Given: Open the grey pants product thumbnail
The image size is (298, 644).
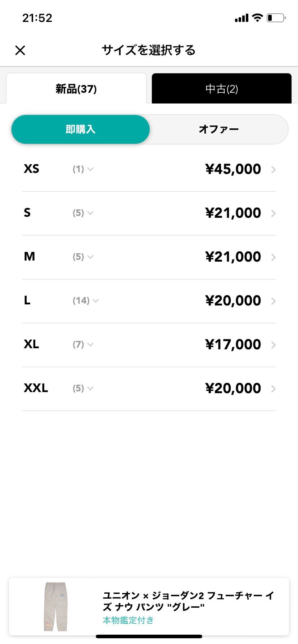Looking at the screenshot, I should [x=56, y=607].
